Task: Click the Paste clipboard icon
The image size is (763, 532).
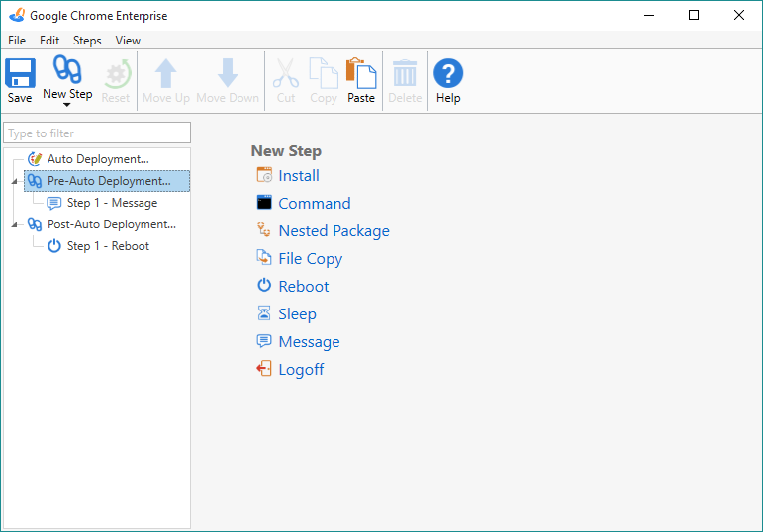Action: (361, 73)
